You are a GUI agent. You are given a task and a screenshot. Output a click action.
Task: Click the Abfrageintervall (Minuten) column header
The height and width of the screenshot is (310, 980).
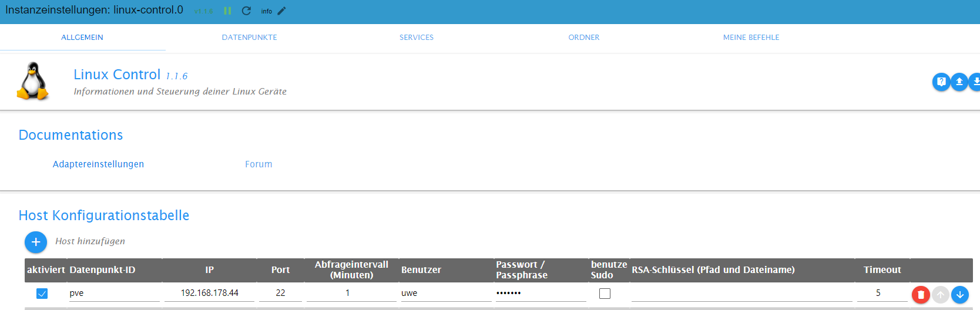(x=351, y=270)
